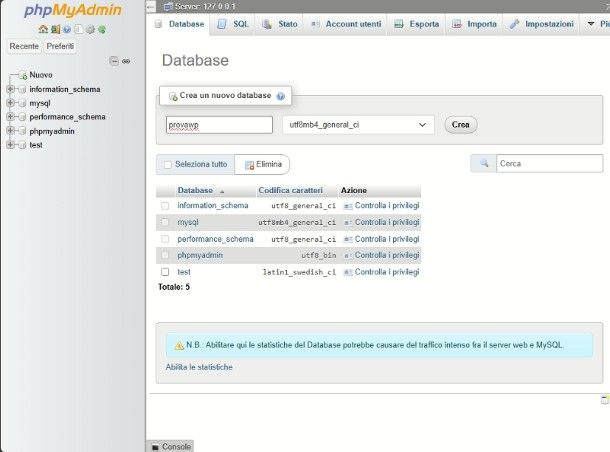Click the Cerca filter input field
The height and width of the screenshot is (452, 610).
549,163
